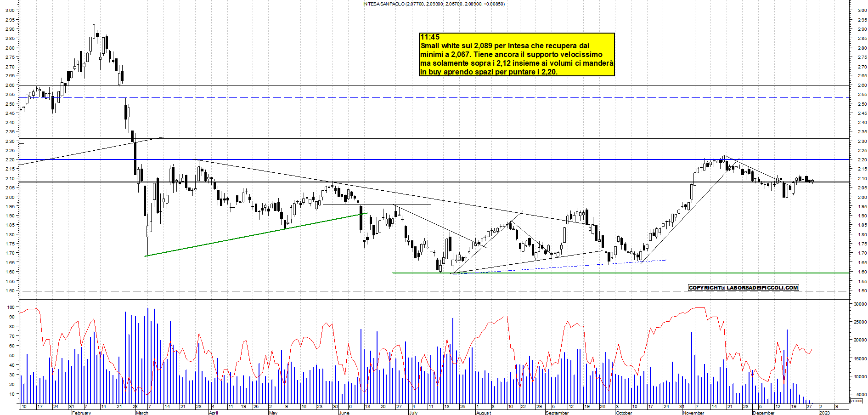Click the 15000 volume scale label
The width and height of the screenshot is (868, 415).
pos(860,358)
